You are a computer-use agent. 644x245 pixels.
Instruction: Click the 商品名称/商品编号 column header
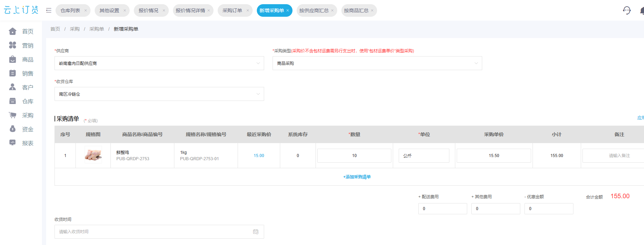coord(142,134)
